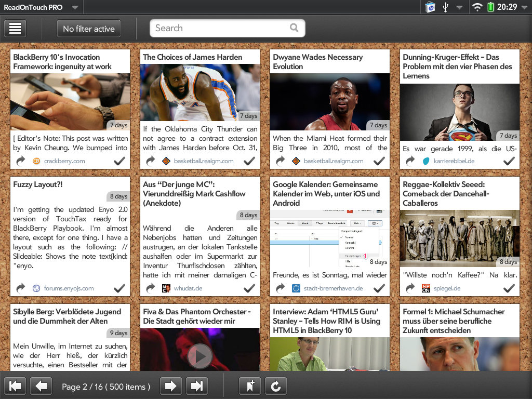
Task: Open the hamburger list menu button
Action: [x=15, y=29]
